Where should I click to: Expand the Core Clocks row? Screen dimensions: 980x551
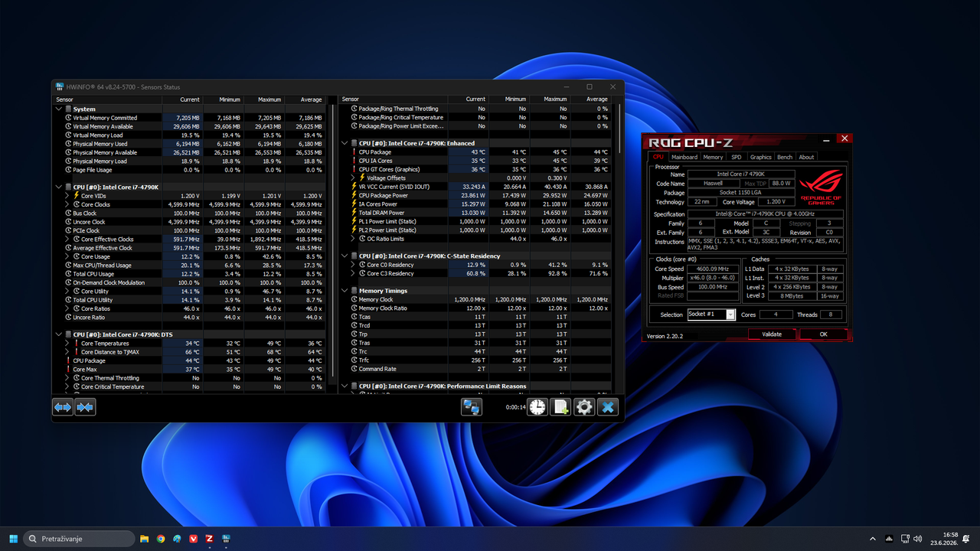(67, 204)
